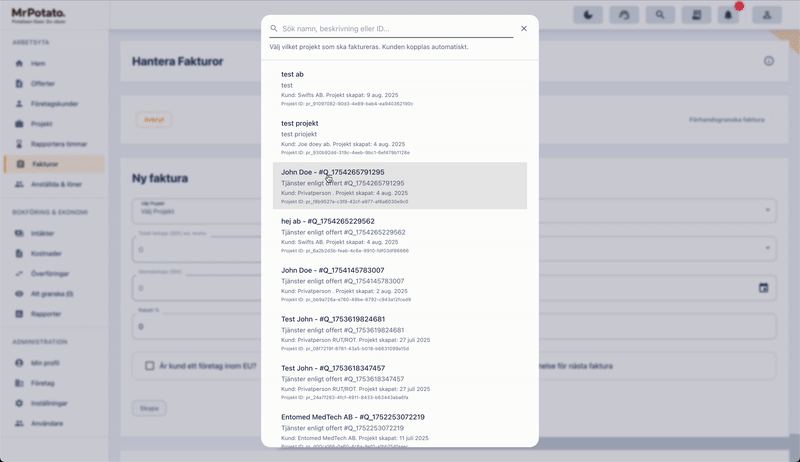Open the user account icon
Screen dimensions: 800x462
(767, 15)
